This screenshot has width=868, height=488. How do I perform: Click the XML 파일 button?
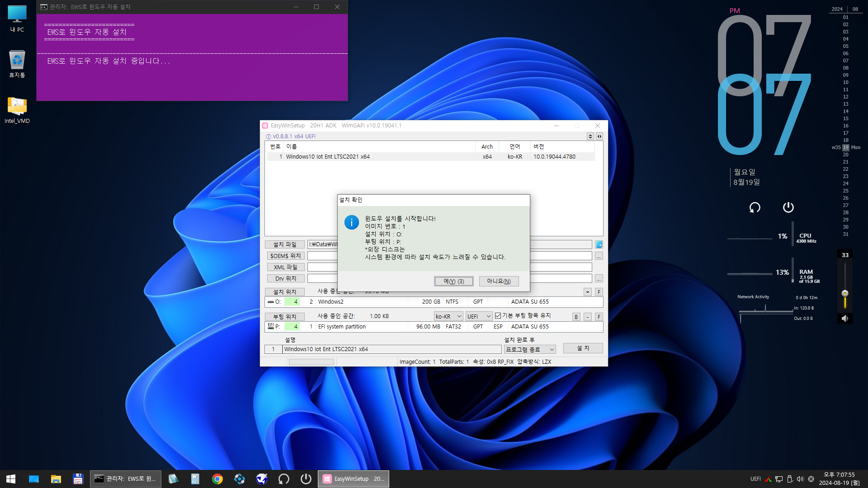(285, 267)
